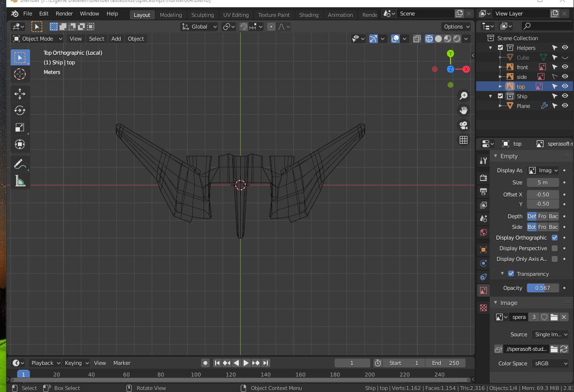574x392 pixels.
Task: Open the Object Mode dropdown
Action: [38, 39]
